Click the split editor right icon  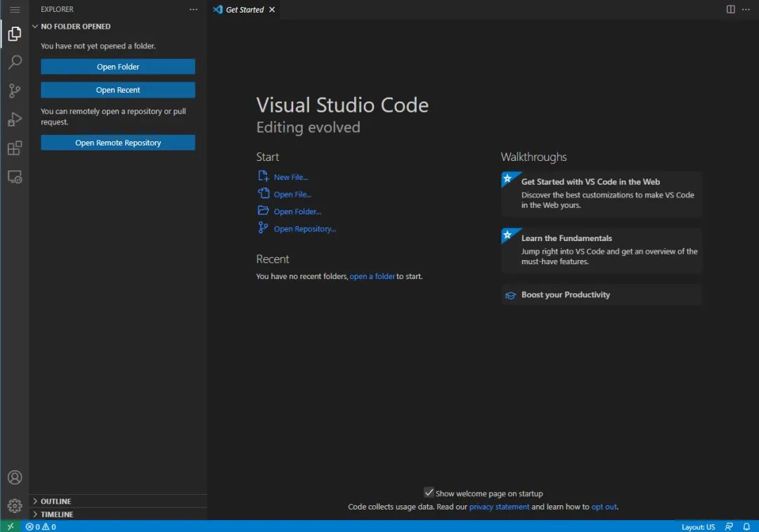731,9
